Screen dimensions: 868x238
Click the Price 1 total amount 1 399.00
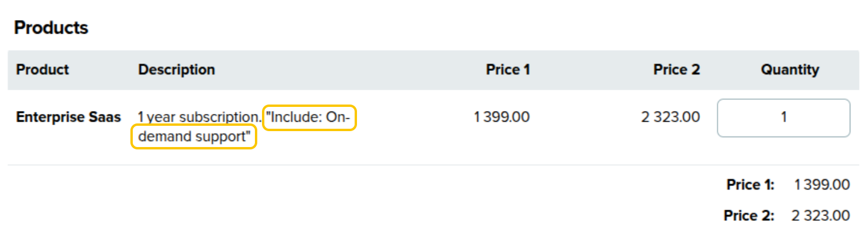tap(822, 185)
